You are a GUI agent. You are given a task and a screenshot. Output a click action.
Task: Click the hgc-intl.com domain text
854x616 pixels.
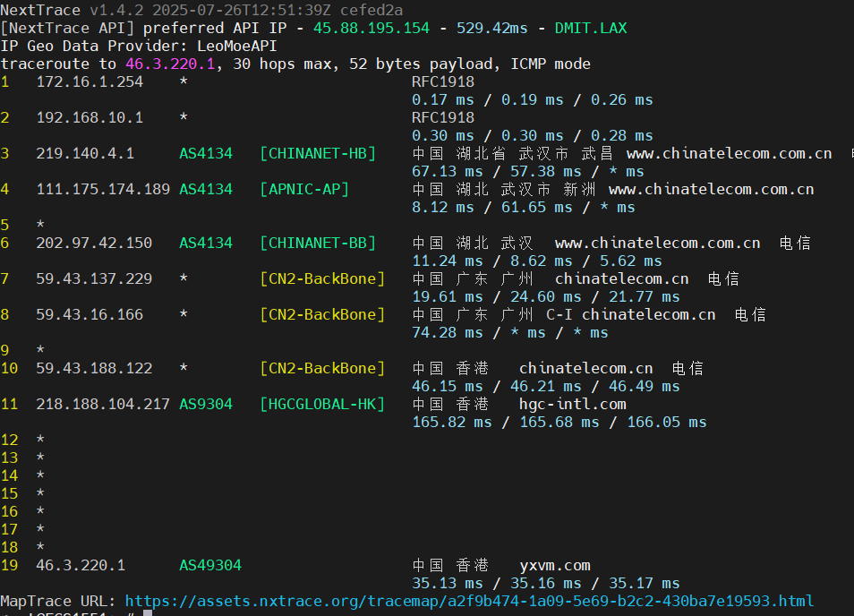(573, 404)
